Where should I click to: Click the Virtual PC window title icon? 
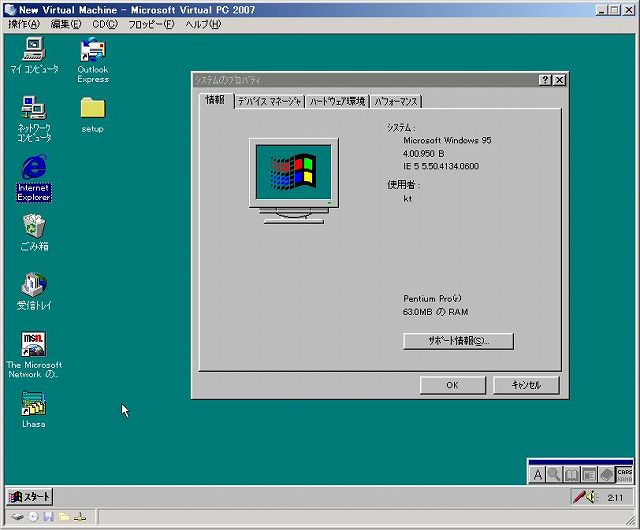point(10,10)
